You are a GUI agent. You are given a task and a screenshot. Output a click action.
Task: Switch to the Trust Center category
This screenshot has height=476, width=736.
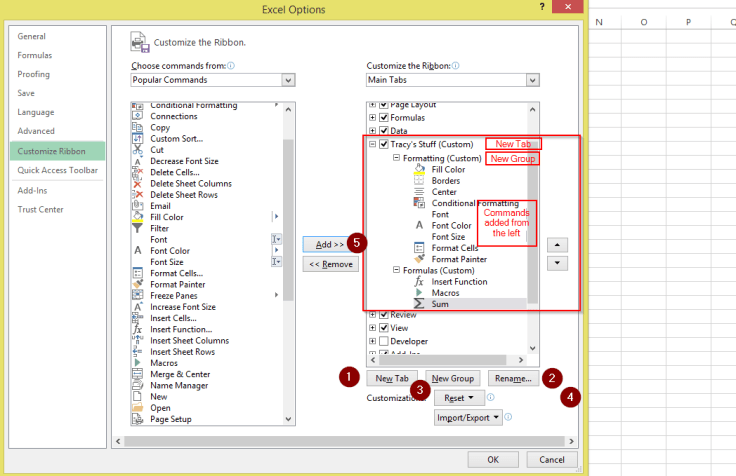tap(40, 209)
